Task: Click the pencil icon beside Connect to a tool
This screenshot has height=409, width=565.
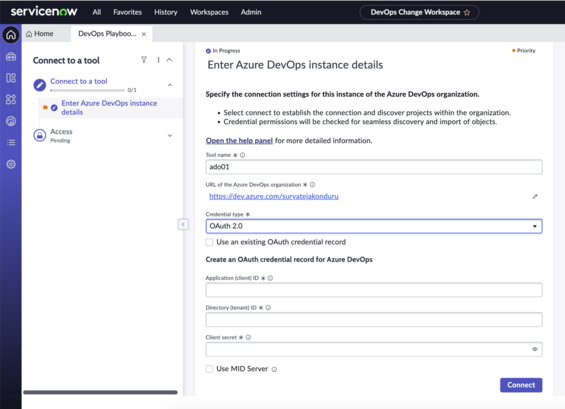Action: coord(40,85)
